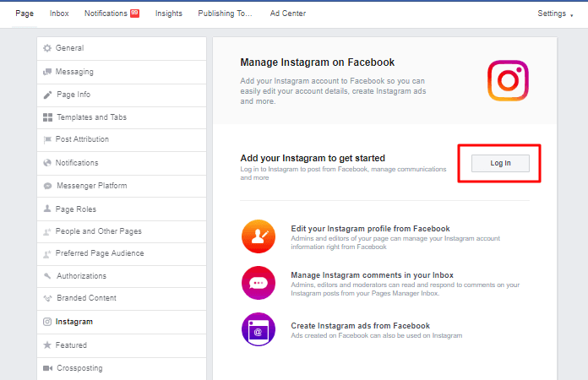Screen dimensions: 588x380
Task: Open the Settings menu in top bar
Action: [555, 14]
